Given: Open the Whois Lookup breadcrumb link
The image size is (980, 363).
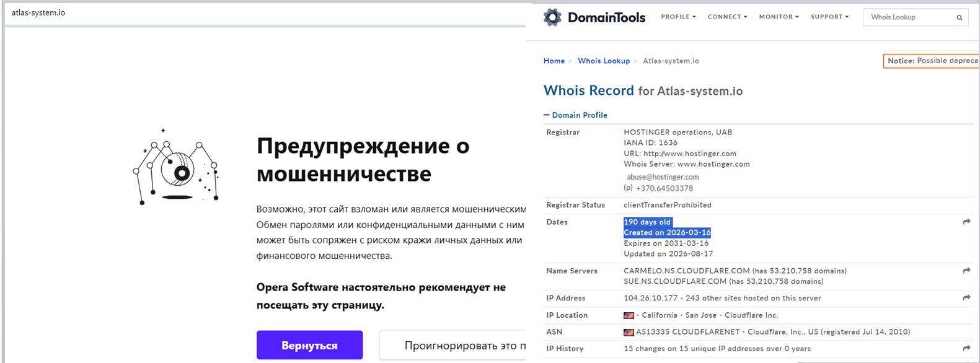Looking at the screenshot, I should pos(604,61).
